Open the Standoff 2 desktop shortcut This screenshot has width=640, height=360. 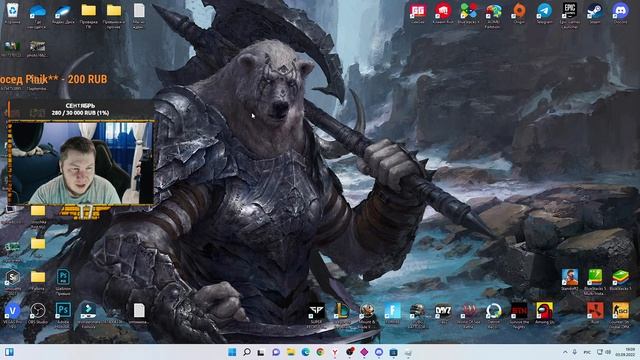(x=570, y=278)
